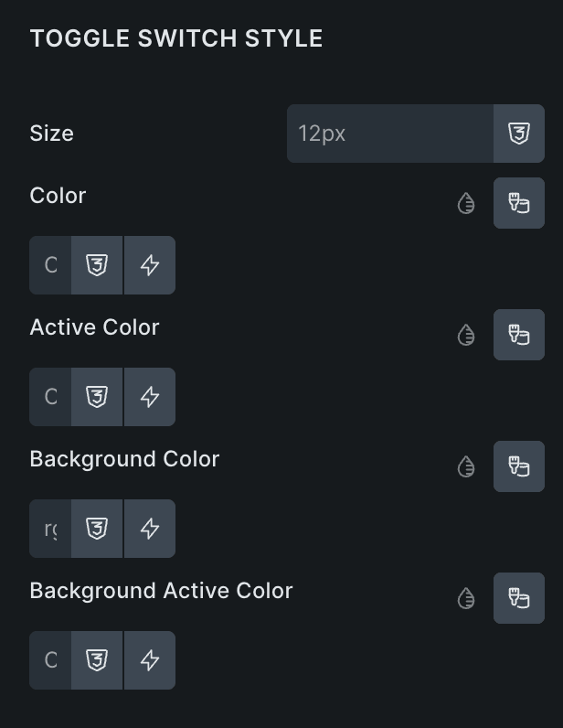Viewport: 563px width, 728px height.
Task: Open the color swatches picker for Active Color
Action: click(519, 335)
